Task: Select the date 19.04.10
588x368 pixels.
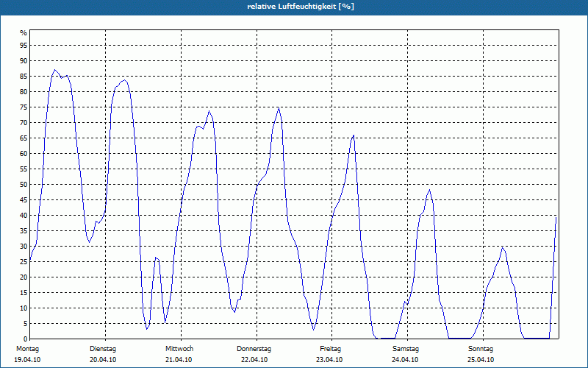Action: [27, 360]
